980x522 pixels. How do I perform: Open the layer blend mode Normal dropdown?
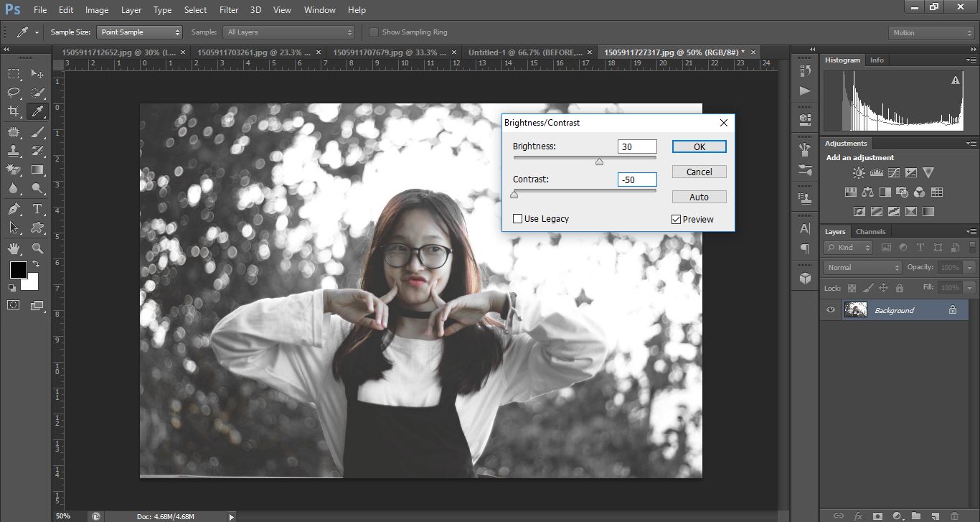[x=862, y=267]
